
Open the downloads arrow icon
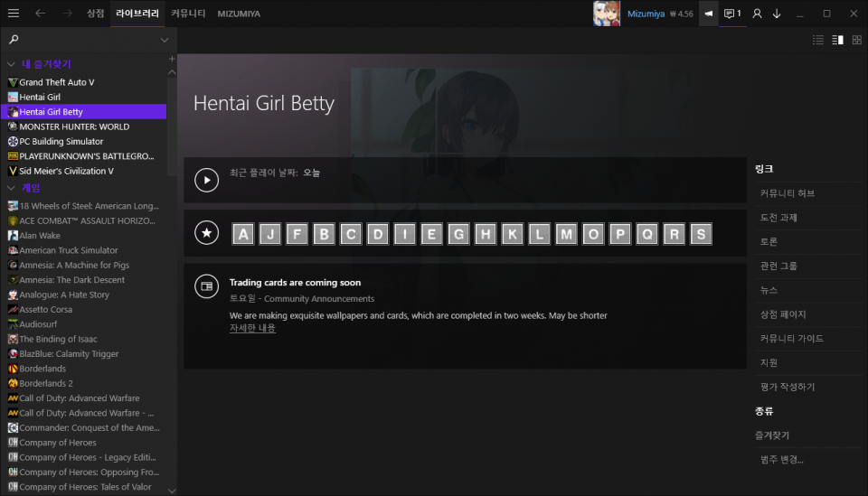(777, 14)
